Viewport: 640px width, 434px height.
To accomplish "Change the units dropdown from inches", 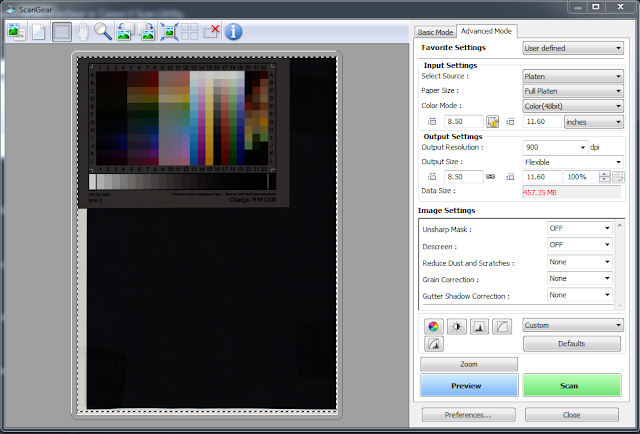I will [x=594, y=122].
